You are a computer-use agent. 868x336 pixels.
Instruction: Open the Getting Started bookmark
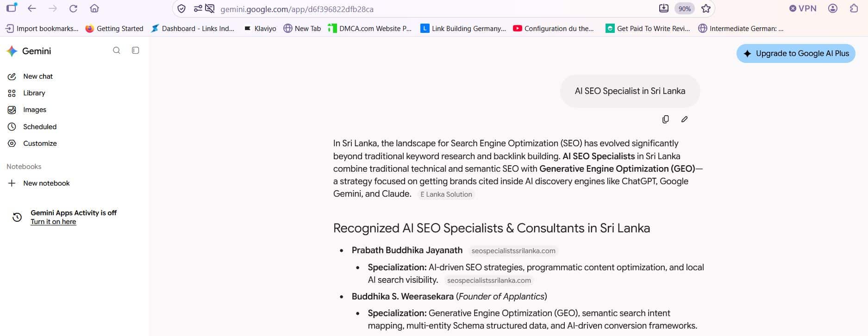click(114, 28)
